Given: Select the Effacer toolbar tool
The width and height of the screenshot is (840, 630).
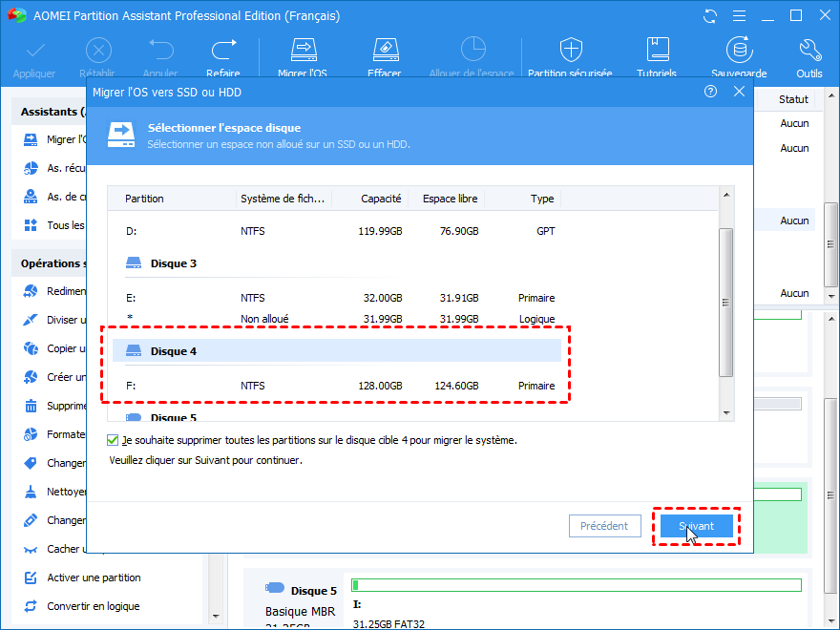Looking at the screenshot, I should pyautogui.click(x=385, y=58).
